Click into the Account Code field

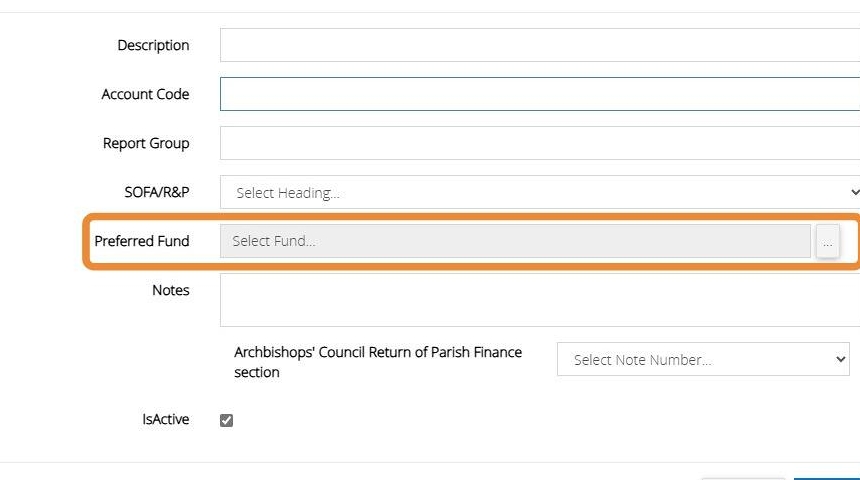pyautogui.click(x=540, y=94)
